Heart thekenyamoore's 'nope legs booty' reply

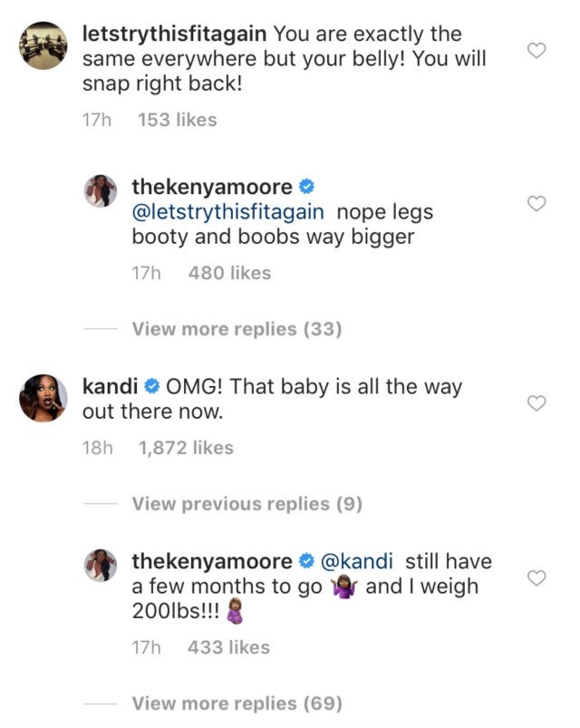tap(536, 204)
